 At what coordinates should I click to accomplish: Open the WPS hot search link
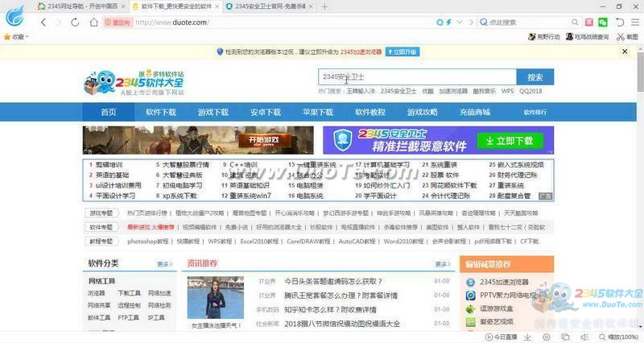coord(507,91)
